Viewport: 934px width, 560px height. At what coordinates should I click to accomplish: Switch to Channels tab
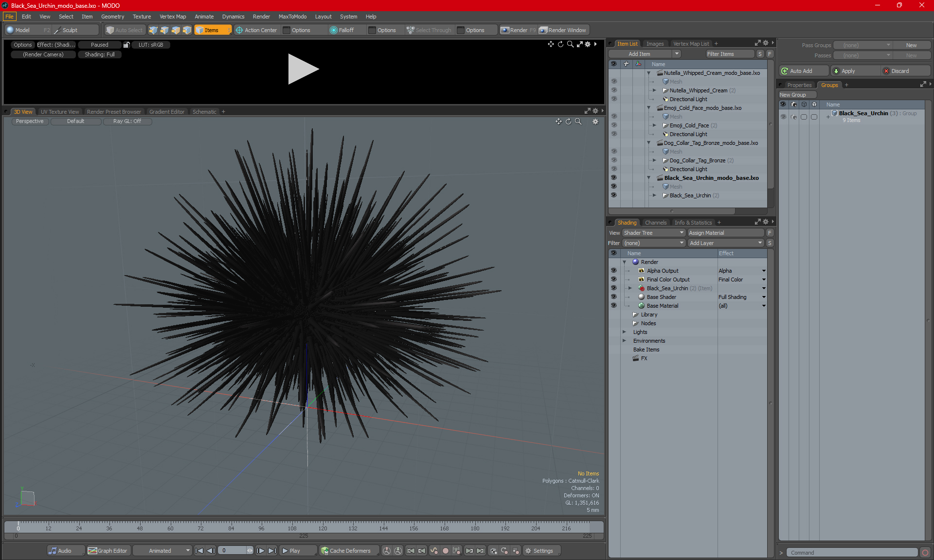pyautogui.click(x=656, y=223)
